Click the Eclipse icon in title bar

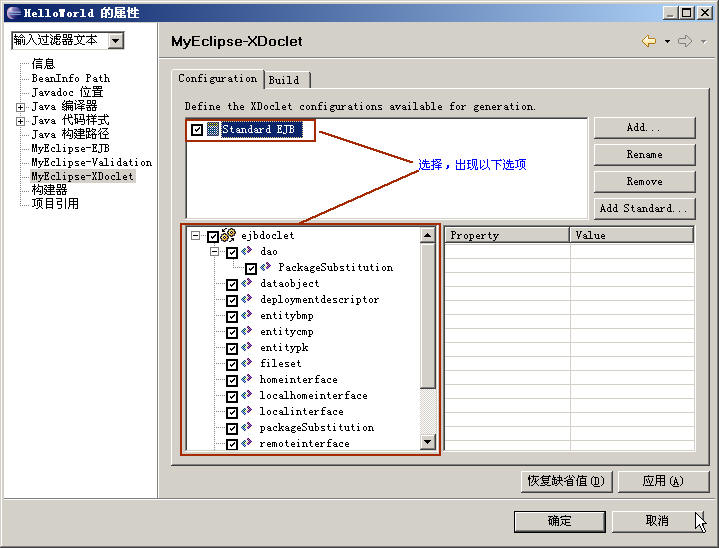[x=13, y=12]
